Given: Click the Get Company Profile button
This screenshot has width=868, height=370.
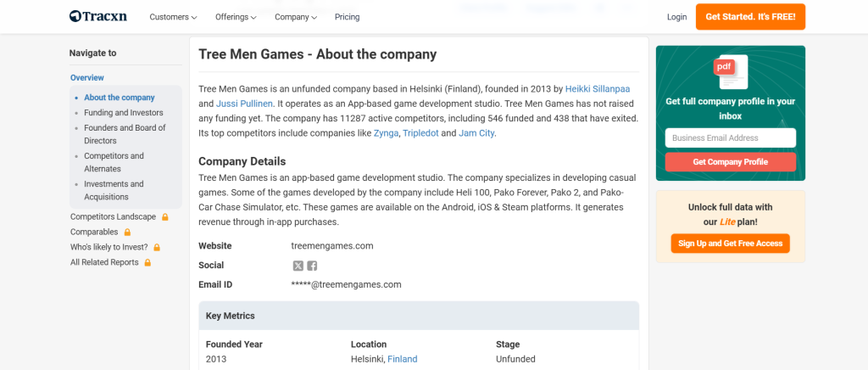Looking at the screenshot, I should click(x=730, y=162).
